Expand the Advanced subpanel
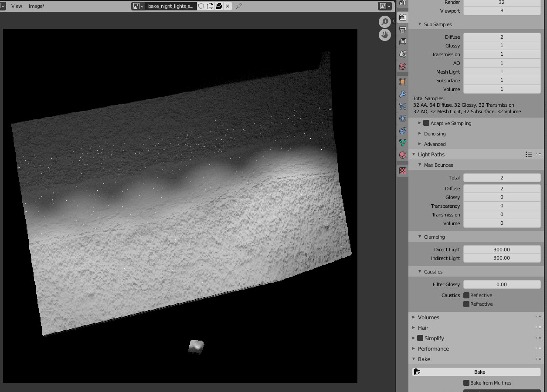Screen dimensions: 547x392 [x=420, y=144]
